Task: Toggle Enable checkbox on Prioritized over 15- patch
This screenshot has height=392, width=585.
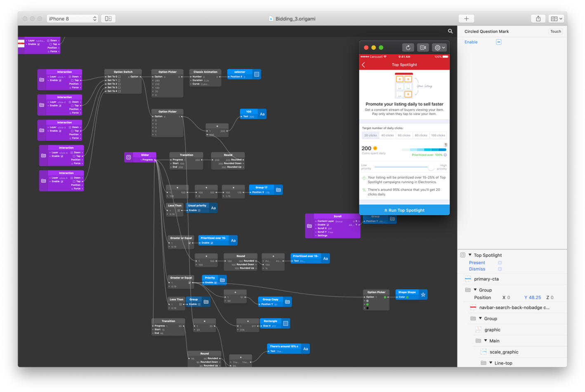Action: (212, 243)
